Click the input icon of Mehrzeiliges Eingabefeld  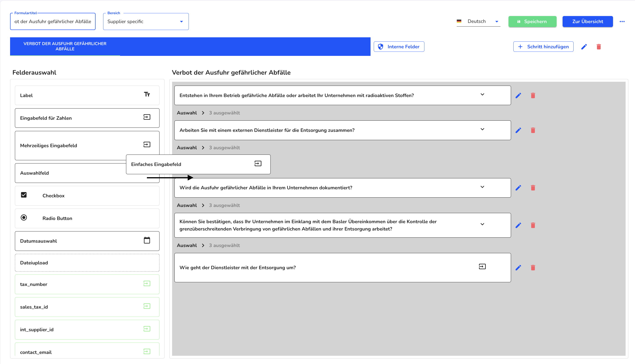click(x=147, y=144)
